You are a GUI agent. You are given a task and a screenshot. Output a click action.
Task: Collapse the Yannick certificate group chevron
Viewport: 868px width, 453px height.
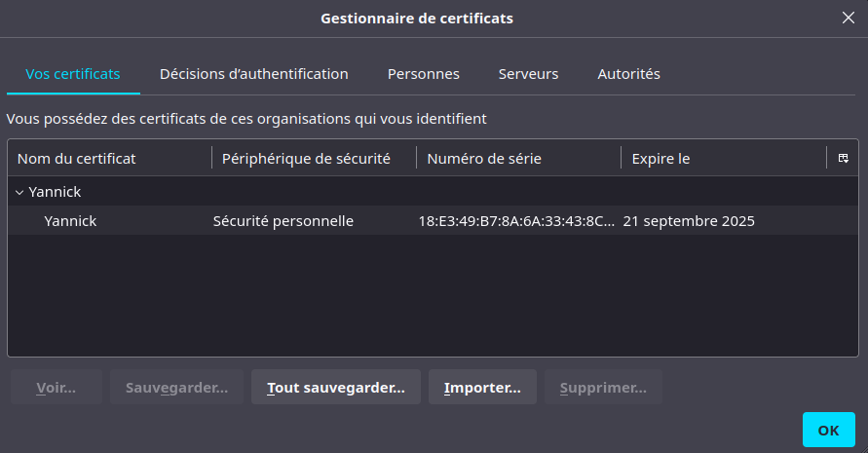click(x=19, y=192)
